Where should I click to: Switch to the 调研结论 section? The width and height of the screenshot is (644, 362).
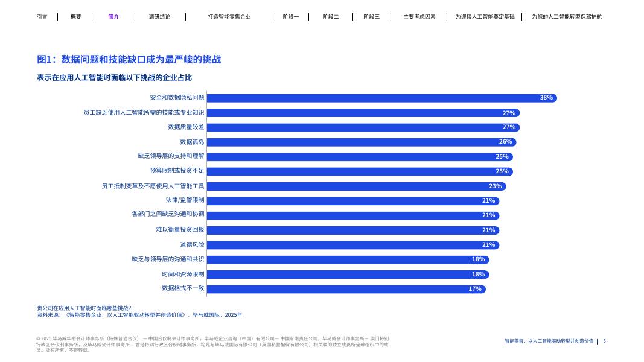pyautogui.click(x=160, y=17)
